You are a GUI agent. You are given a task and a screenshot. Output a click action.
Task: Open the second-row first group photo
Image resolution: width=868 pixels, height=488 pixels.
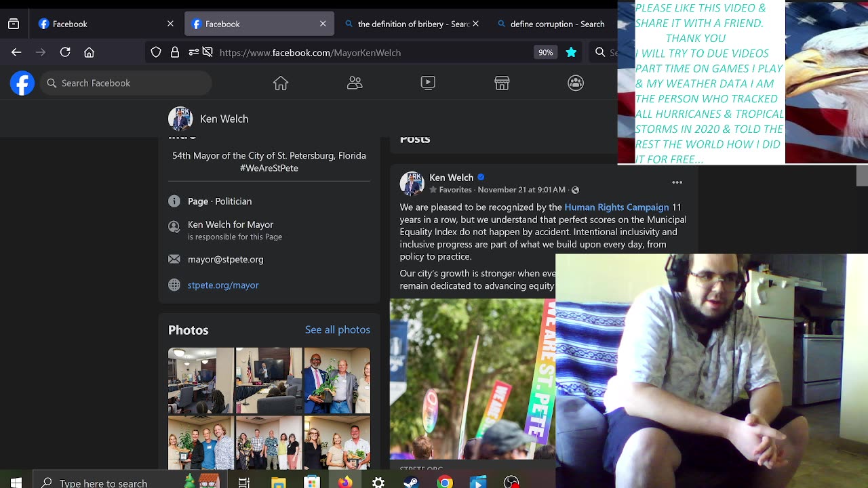[201, 442]
